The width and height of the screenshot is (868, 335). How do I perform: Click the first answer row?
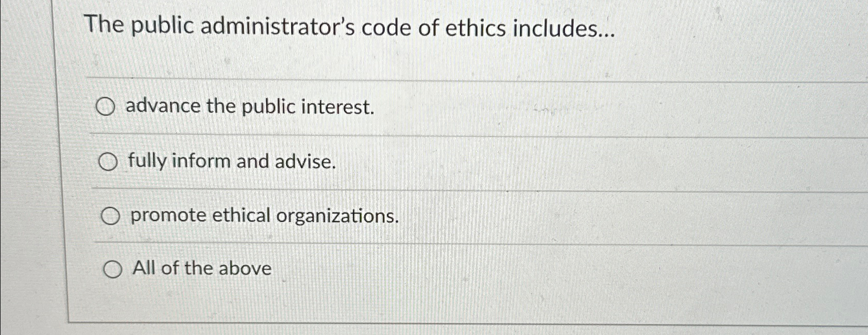(x=361, y=107)
